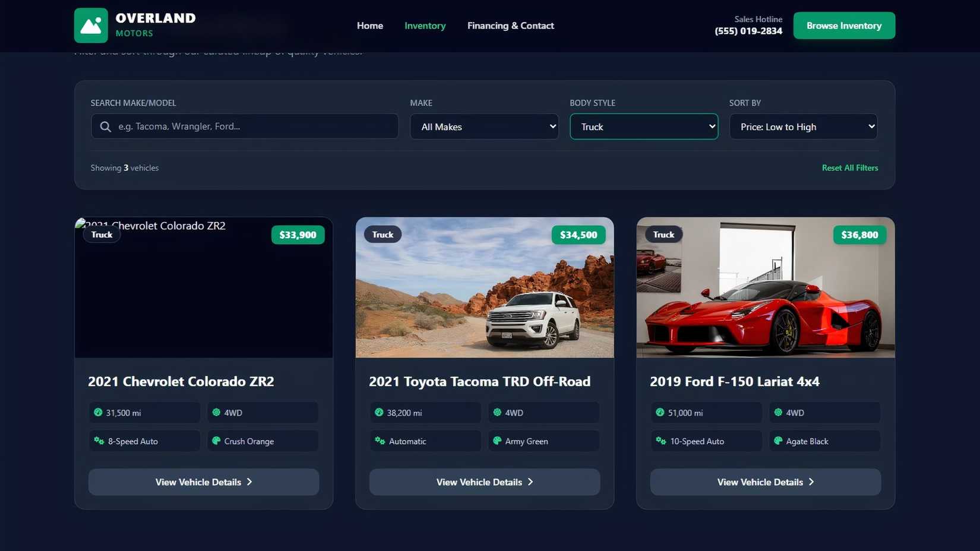
Task: Click palette icon beside Agate Black
Action: 778,441
